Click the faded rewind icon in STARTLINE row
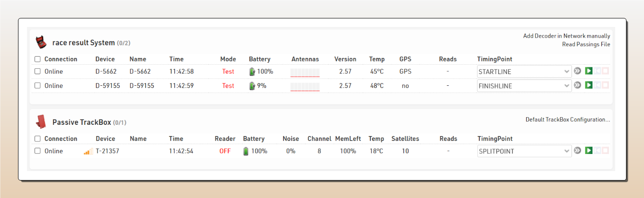The height and width of the screenshot is (198, 644). point(597,71)
